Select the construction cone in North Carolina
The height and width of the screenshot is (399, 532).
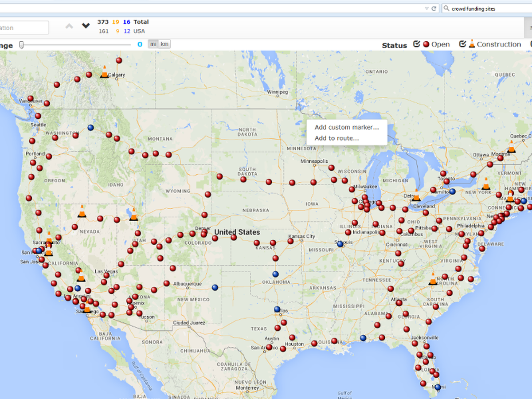pyautogui.click(x=433, y=279)
